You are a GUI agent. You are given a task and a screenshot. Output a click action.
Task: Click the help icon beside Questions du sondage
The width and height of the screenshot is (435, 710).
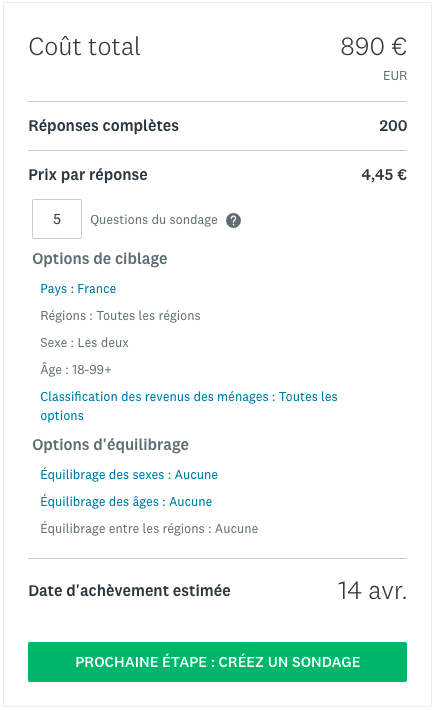(234, 221)
